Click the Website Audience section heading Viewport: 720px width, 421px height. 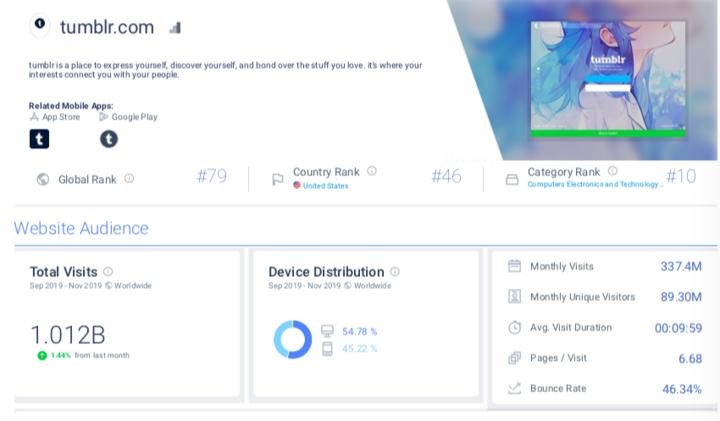[81, 228]
